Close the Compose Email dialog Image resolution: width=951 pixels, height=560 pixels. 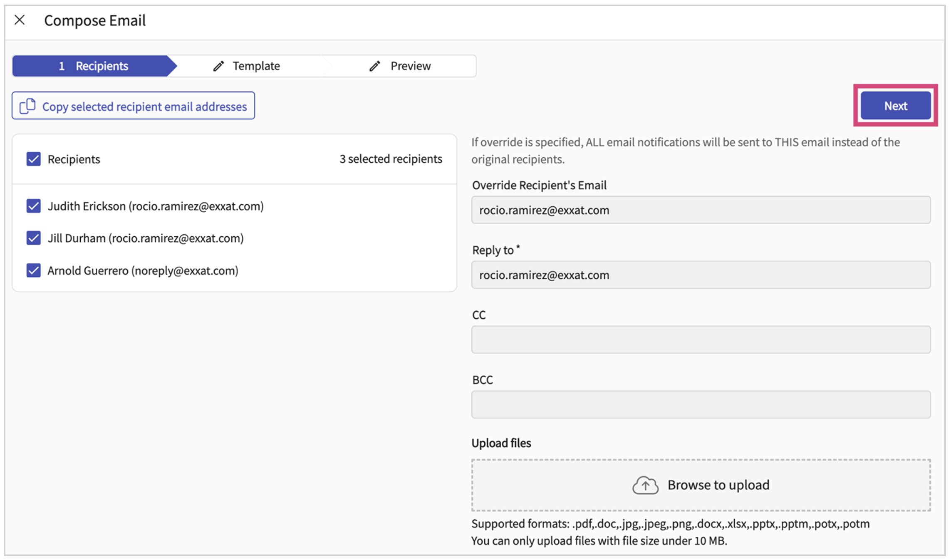click(x=20, y=20)
